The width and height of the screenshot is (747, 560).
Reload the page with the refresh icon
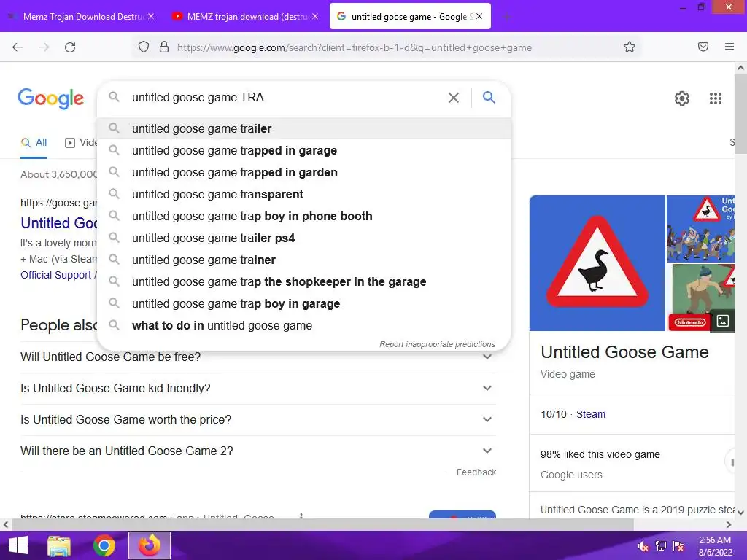pyautogui.click(x=70, y=47)
